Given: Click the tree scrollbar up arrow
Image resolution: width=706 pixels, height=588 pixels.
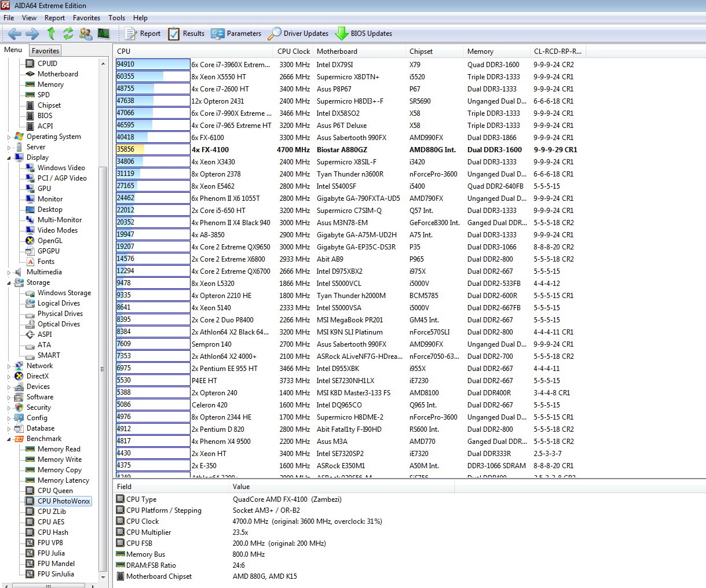Looking at the screenshot, I should pyautogui.click(x=103, y=64).
